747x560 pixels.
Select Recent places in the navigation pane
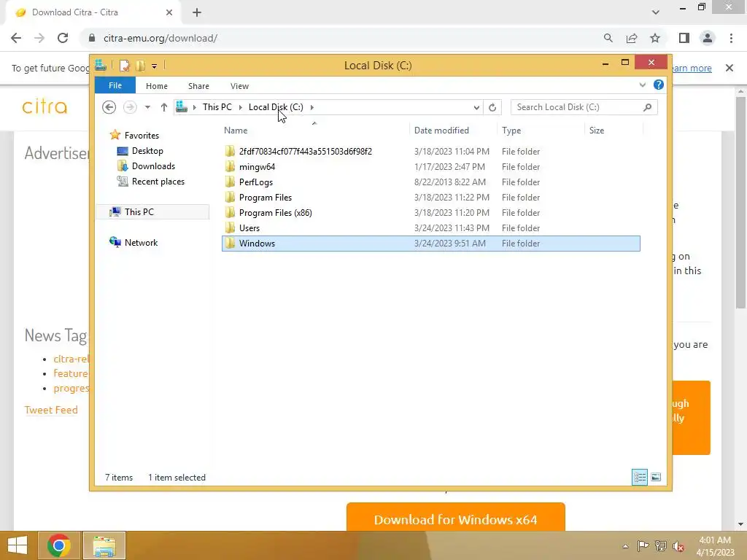click(x=158, y=182)
